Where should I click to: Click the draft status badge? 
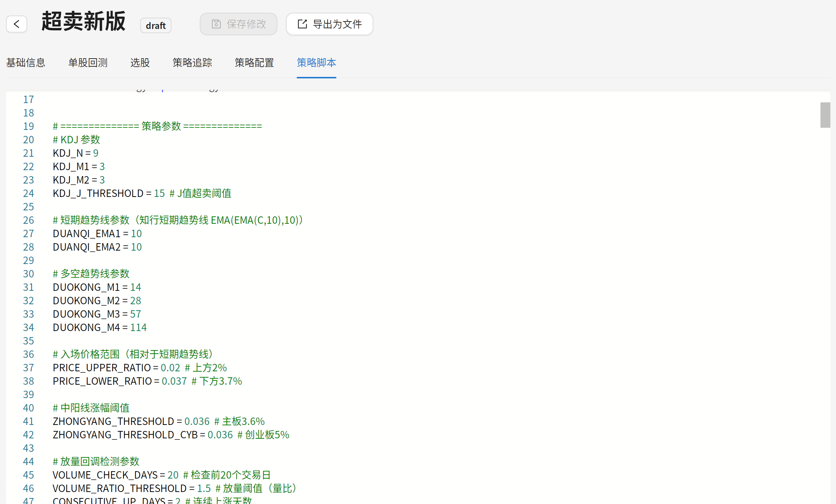point(155,25)
